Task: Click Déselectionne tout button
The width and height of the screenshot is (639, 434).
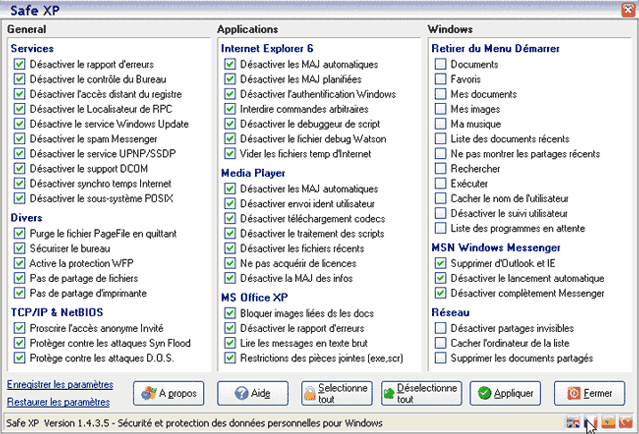Action: pos(421,393)
